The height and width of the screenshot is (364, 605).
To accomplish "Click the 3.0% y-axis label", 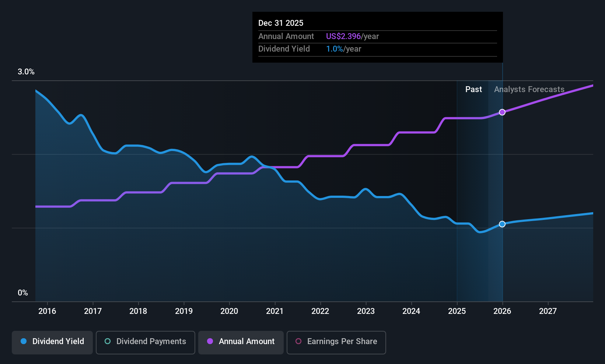I will (26, 71).
